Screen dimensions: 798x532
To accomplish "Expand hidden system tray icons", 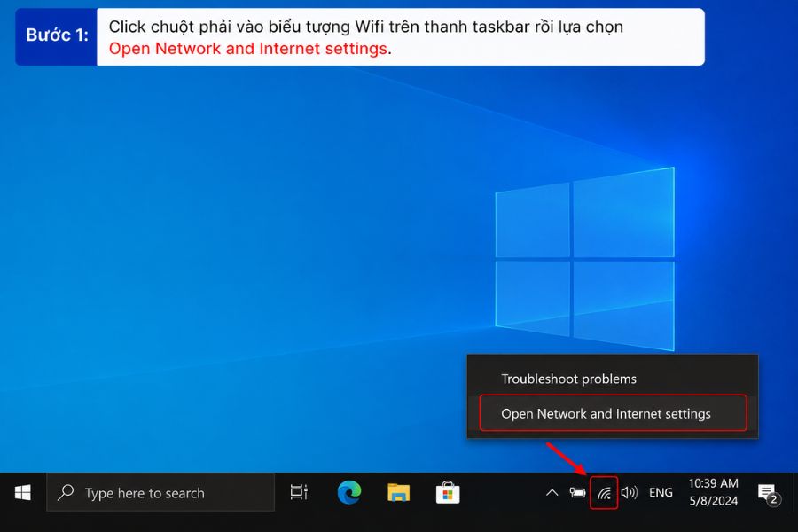I will (552, 493).
